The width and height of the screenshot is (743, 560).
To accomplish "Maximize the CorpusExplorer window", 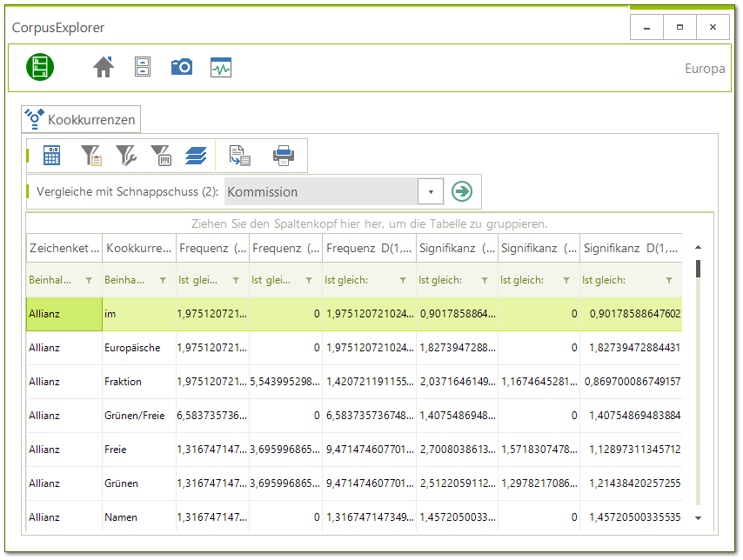I will (x=680, y=28).
